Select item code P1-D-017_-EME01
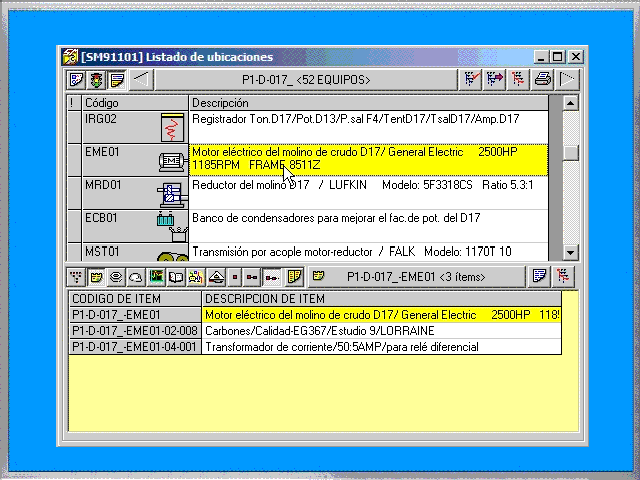Screen dimensions: 640x480 coord(135,315)
